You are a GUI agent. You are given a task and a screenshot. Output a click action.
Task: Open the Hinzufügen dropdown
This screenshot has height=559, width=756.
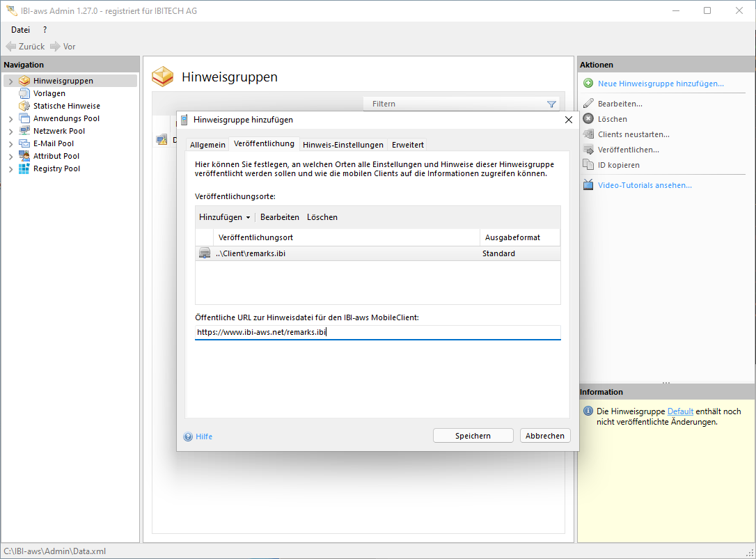tap(225, 217)
